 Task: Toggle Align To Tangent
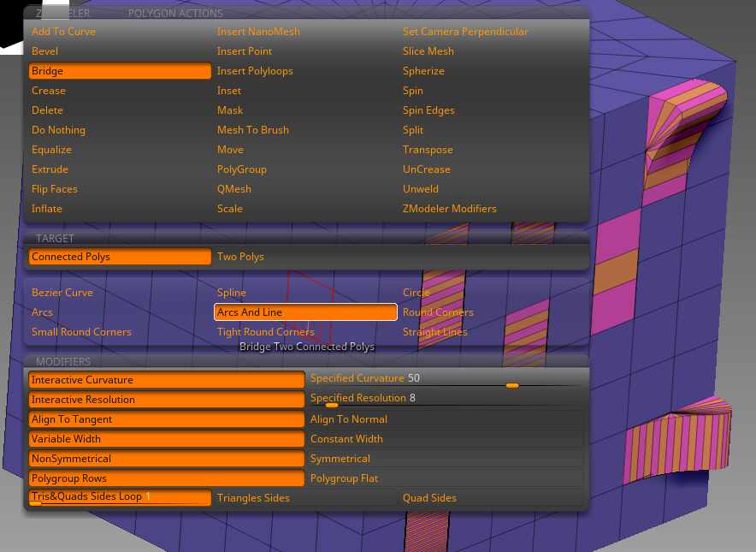click(167, 419)
